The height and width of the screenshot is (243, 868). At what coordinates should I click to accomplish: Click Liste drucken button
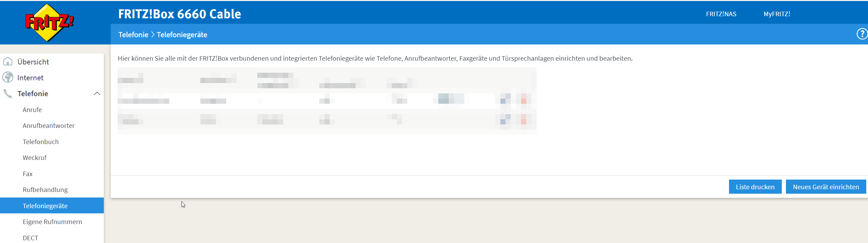pyautogui.click(x=755, y=187)
